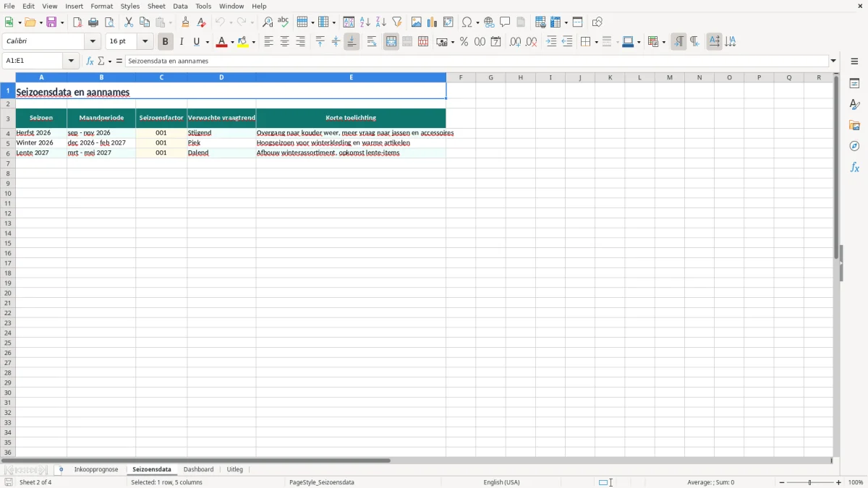Toggle Print Preview
868x488 pixels.
pyautogui.click(x=109, y=22)
